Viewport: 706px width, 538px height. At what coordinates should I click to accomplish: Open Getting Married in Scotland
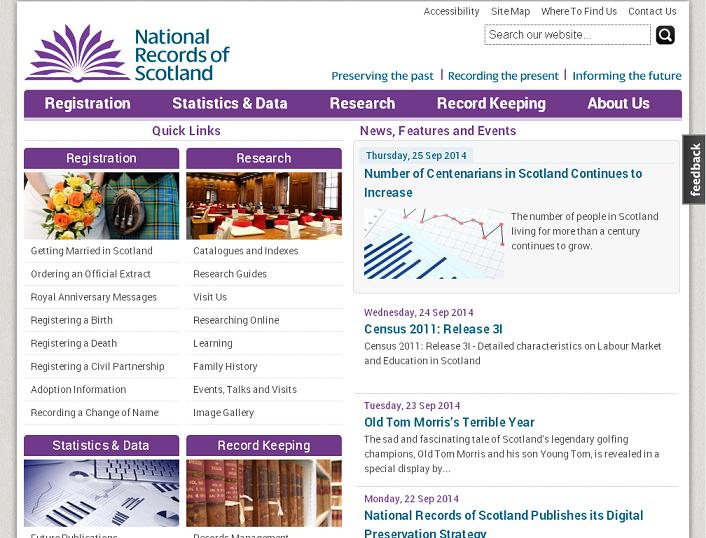(x=91, y=251)
